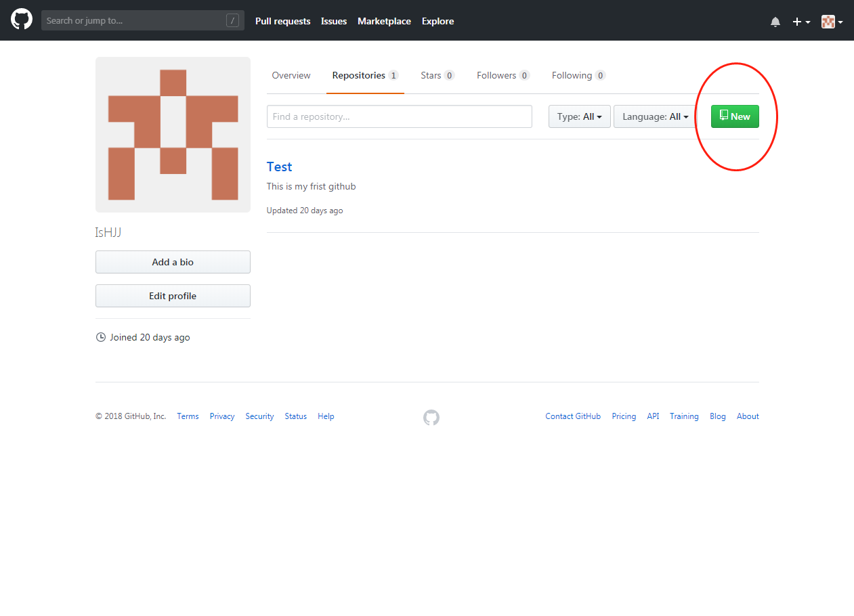The width and height of the screenshot is (854, 616).
Task: Open the Blog footer link
Action: (718, 416)
